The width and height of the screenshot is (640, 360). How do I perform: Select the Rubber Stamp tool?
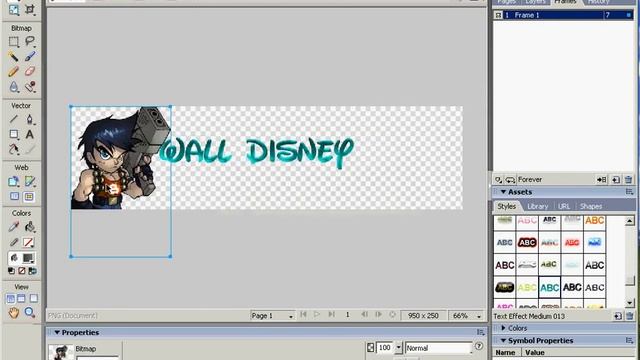[x=30, y=87]
